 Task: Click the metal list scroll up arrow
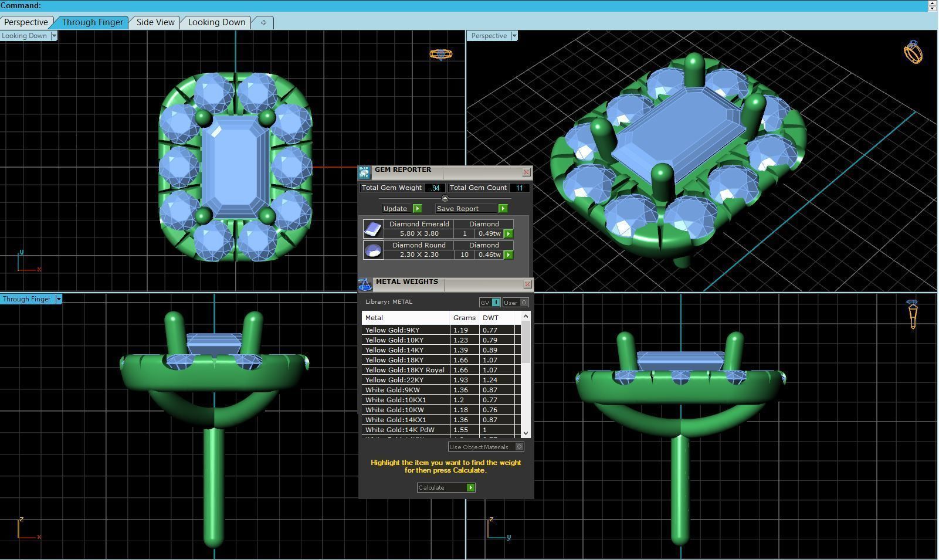click(x=526, y=316)
